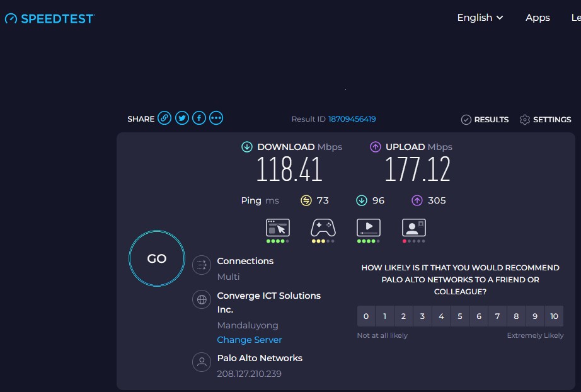Share the result on Facebook
Image resolution: width=581 pixels, height=392 pixels.
point(199,118)
